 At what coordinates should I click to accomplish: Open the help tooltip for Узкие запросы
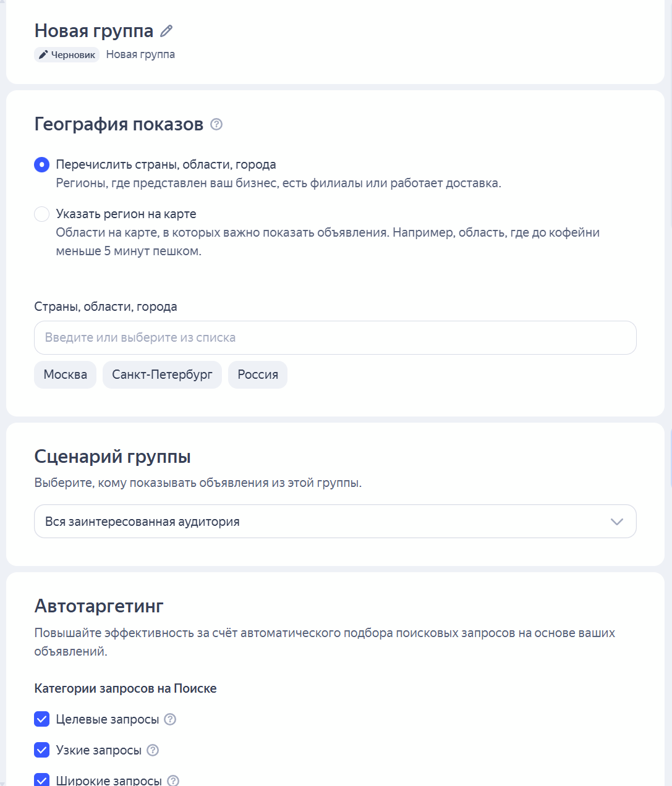pyautogui.click(x=153, y=750)
